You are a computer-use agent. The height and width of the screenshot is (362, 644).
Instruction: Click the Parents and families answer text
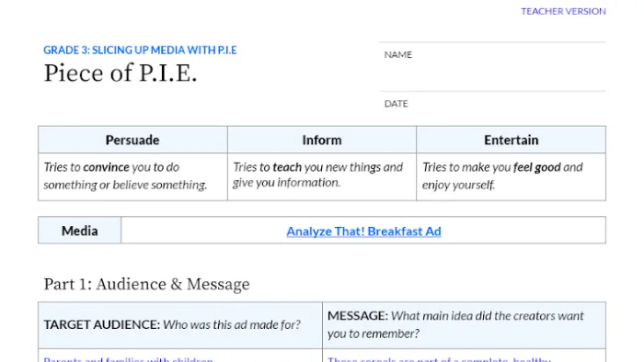(x=128, y=359)
